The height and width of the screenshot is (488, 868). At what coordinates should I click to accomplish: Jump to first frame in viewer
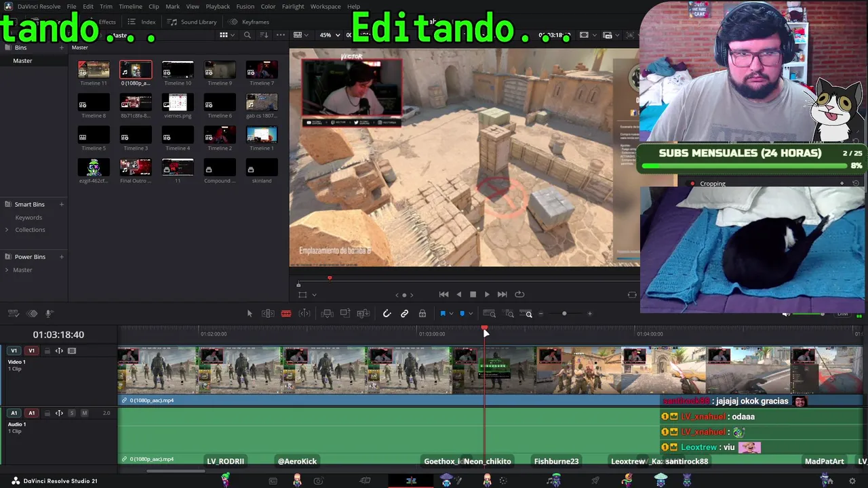443,294
